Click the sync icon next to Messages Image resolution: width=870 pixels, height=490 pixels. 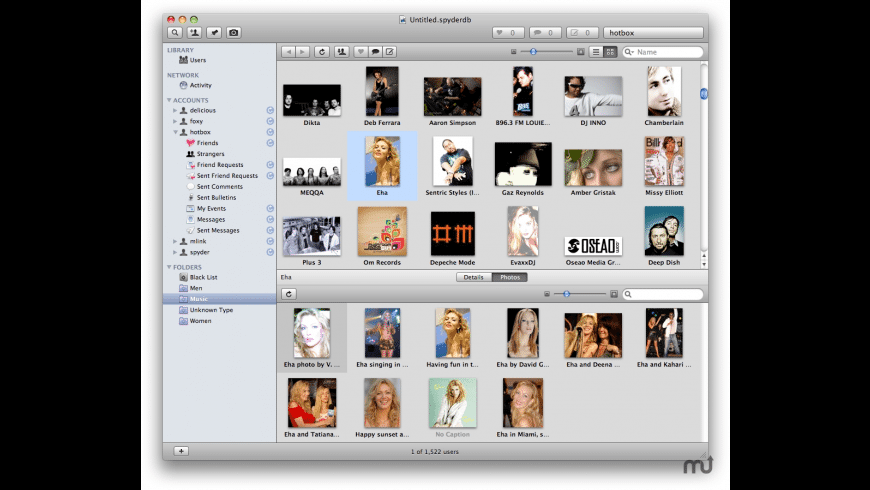click(x=270, y=219)
